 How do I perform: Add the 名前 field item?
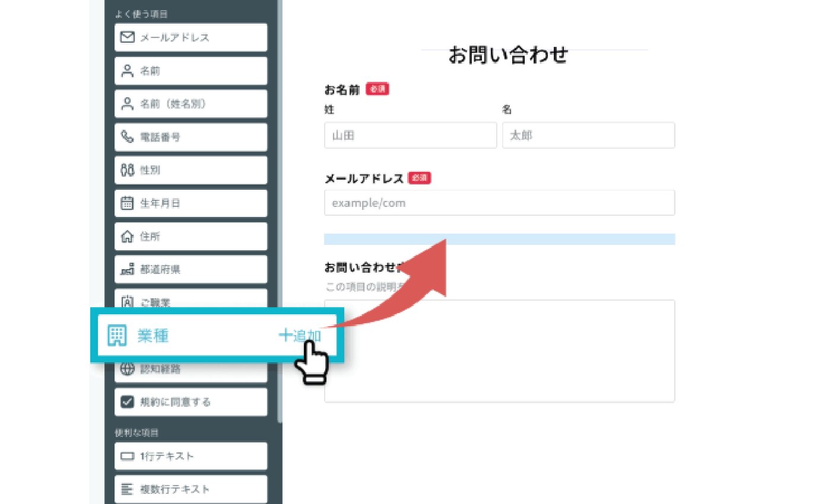pos(191,71)
